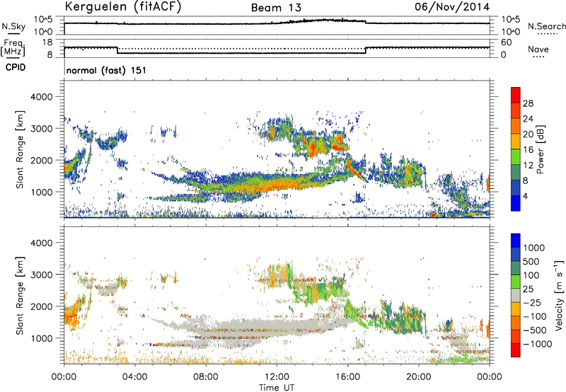Click the '16:00' time tick label

(347, 377)
